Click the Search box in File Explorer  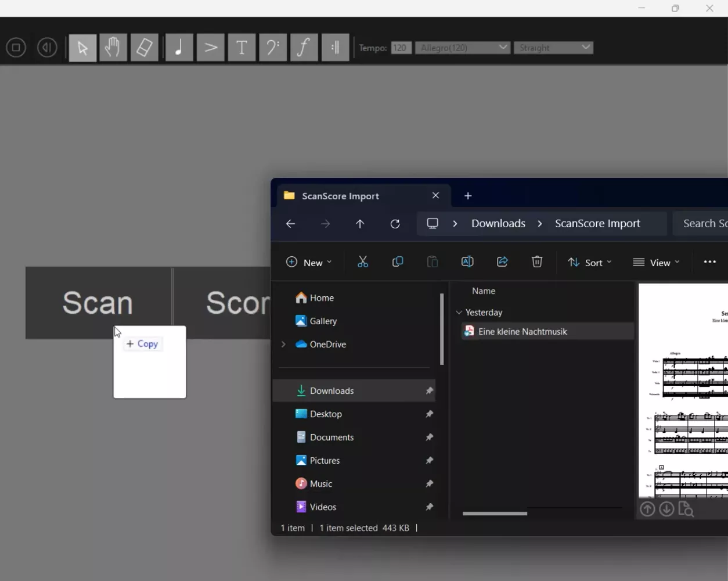tap(700, 224)
